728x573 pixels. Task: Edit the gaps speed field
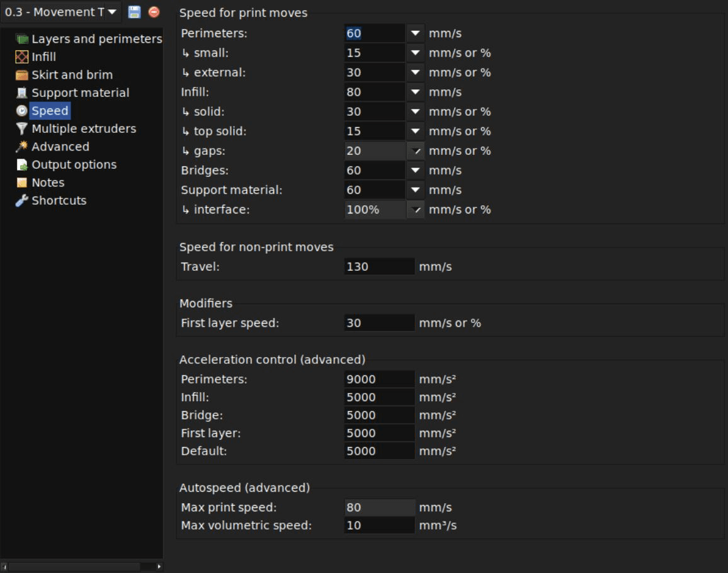coord(375,151)
